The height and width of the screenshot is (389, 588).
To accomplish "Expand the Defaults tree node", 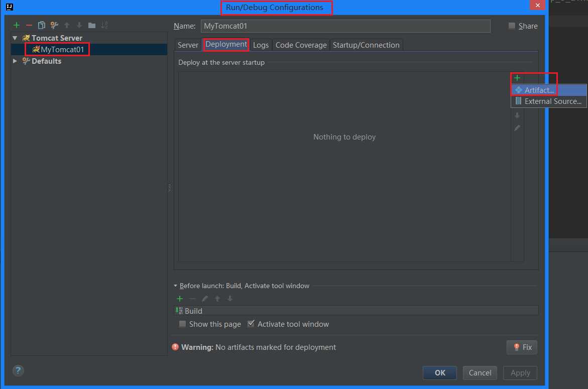I will 15,61.
